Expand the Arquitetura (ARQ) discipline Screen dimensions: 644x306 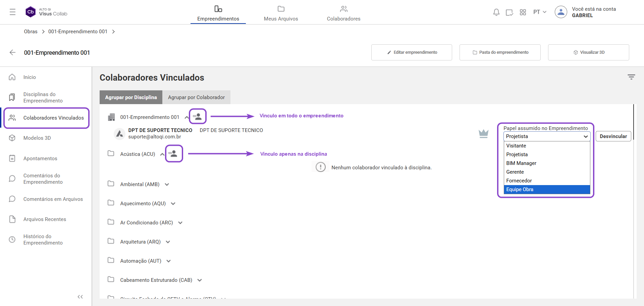pos(168,242)
